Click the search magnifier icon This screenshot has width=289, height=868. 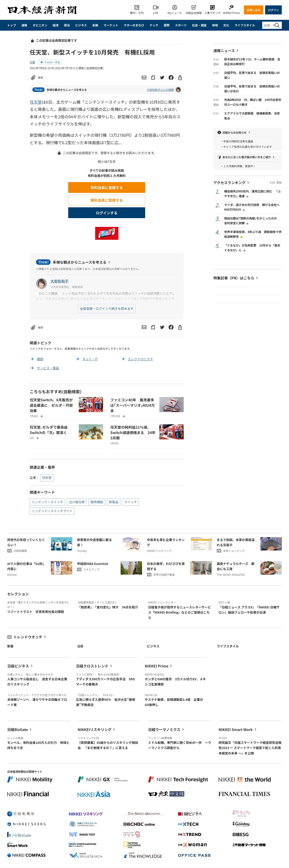pyautogui.click(x=277, y=25)
